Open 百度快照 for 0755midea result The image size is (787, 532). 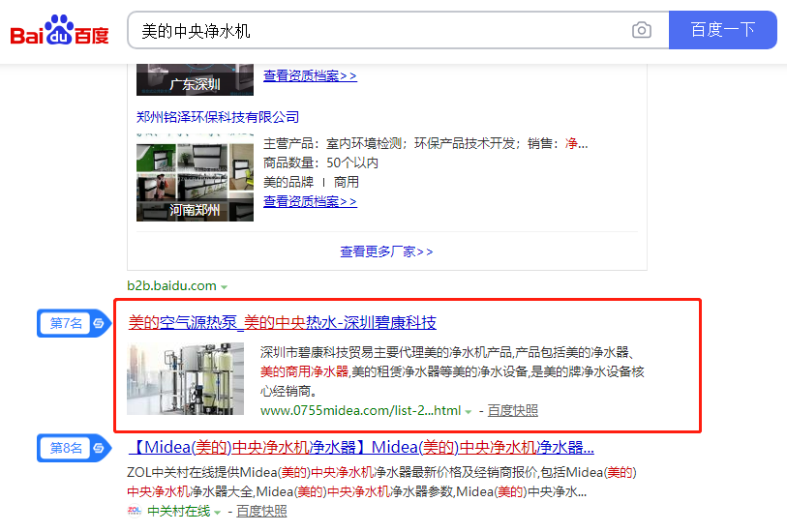coord(512,411)
